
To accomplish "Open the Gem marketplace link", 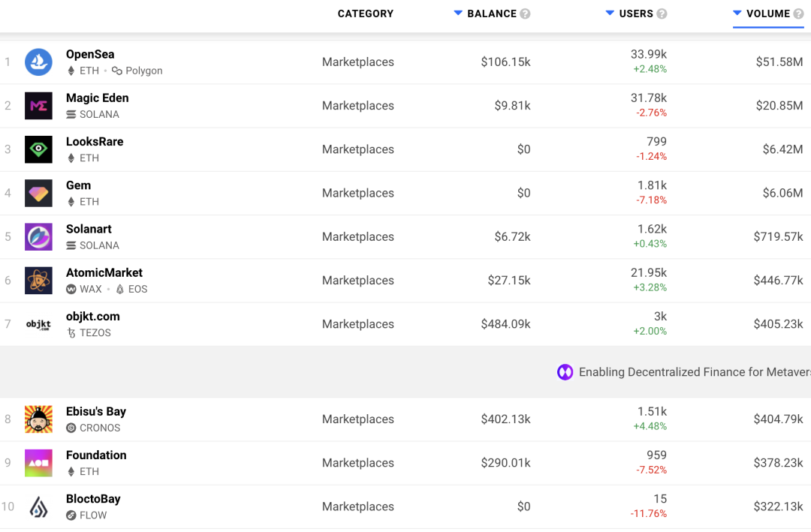I will pos(78,185).
